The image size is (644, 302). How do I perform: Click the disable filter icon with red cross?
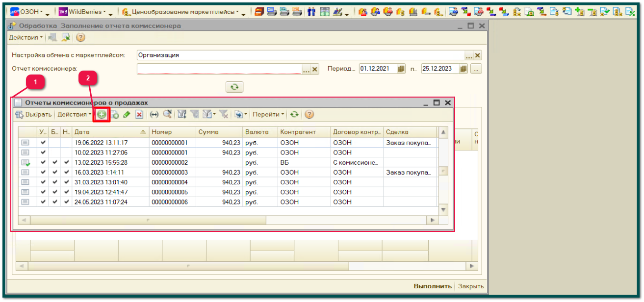coord(224,114)
